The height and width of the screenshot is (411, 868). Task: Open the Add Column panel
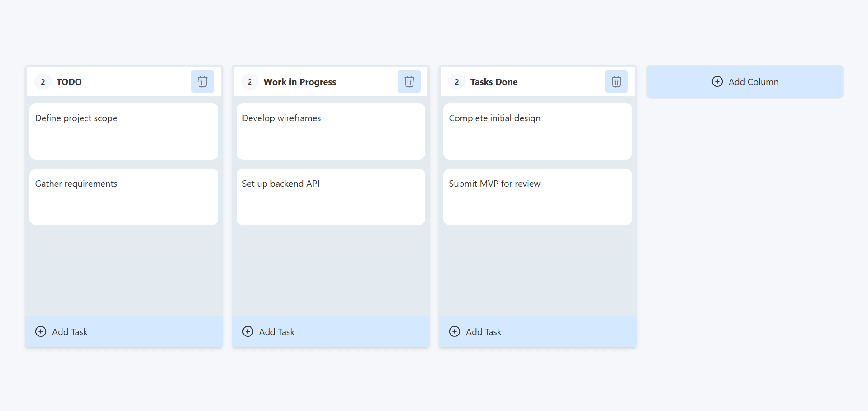744,81
